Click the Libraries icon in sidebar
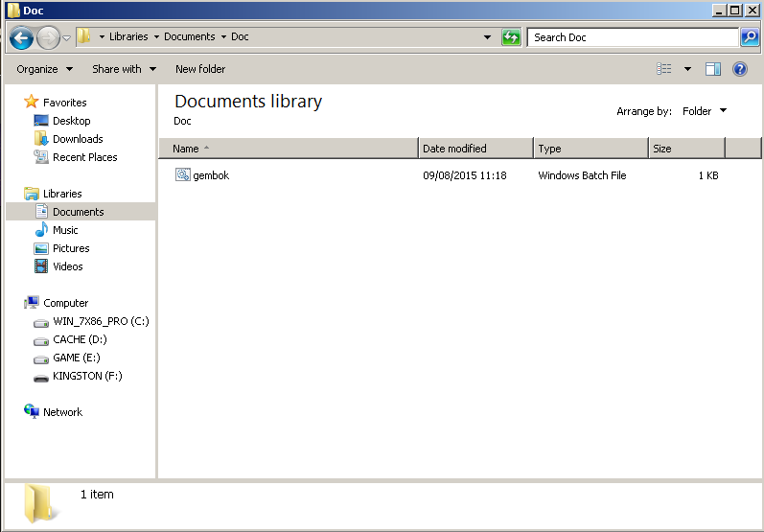764x532 pixels. 32,194
